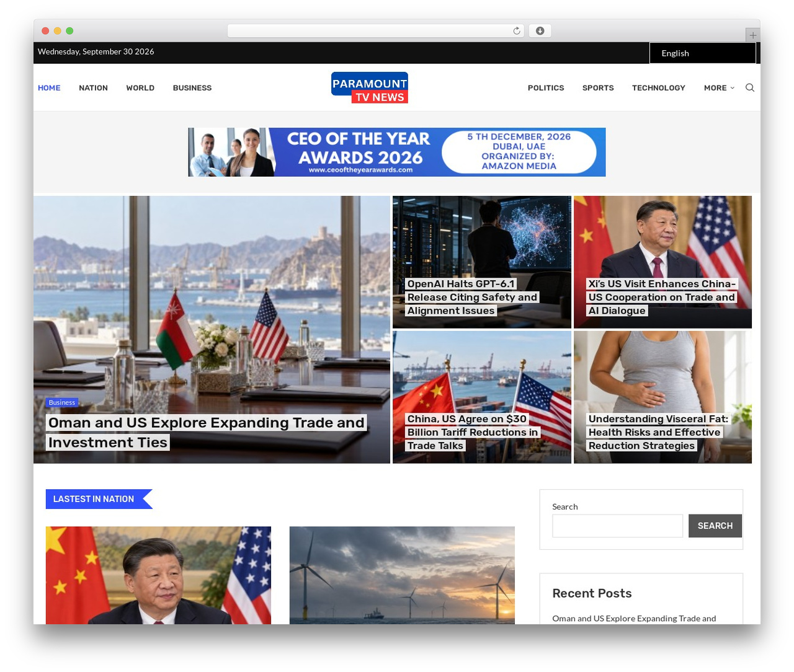The height and width of the screenshot is (672, 794).
Task: Click the green maximize window button
Action: click(x=69, y=31)
